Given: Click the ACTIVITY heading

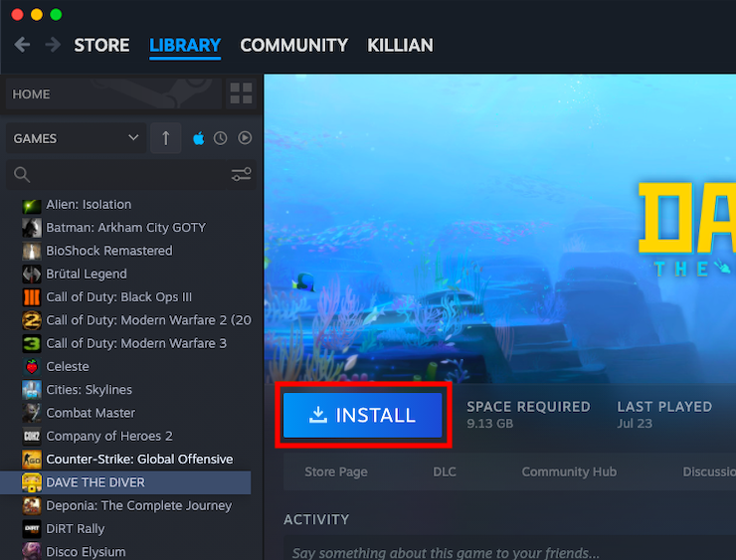Looking at the screenshot, I should coord(316,519).
